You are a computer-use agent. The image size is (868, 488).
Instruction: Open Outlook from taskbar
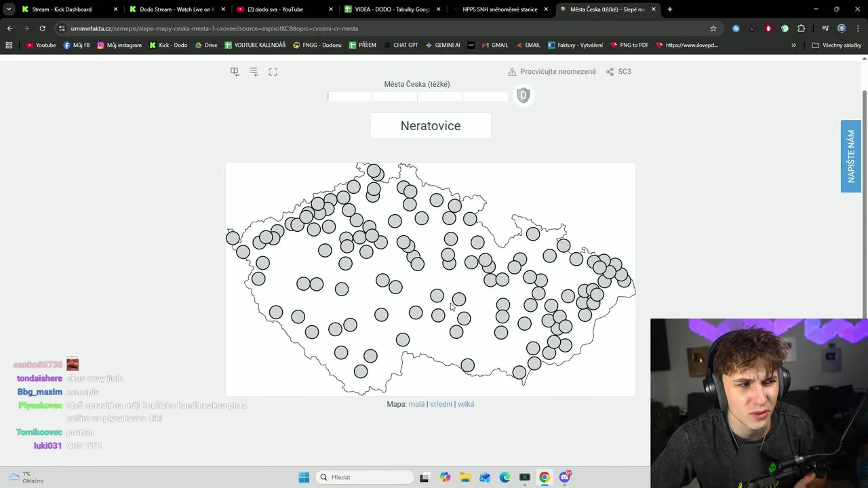[x=484, y=477]
